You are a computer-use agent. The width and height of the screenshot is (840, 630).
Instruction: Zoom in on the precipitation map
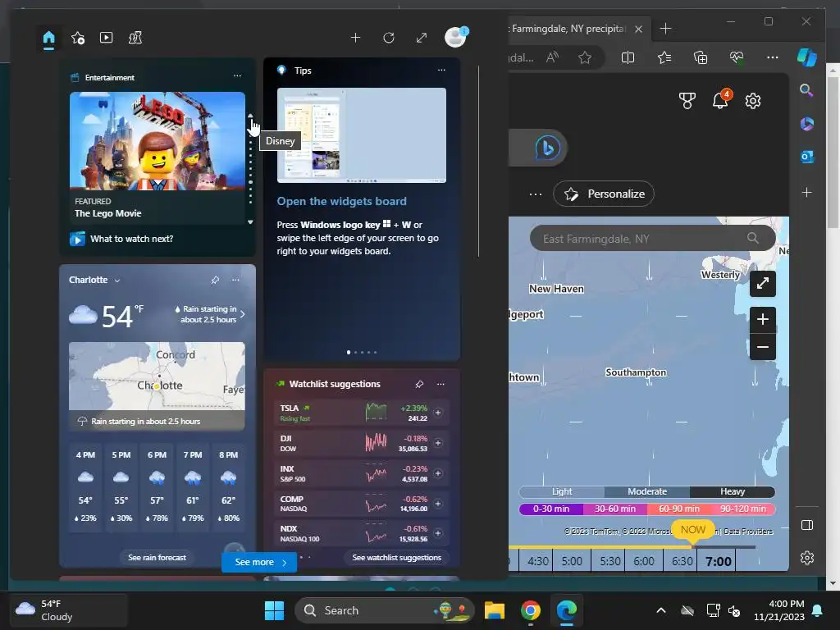pos(763,320)
